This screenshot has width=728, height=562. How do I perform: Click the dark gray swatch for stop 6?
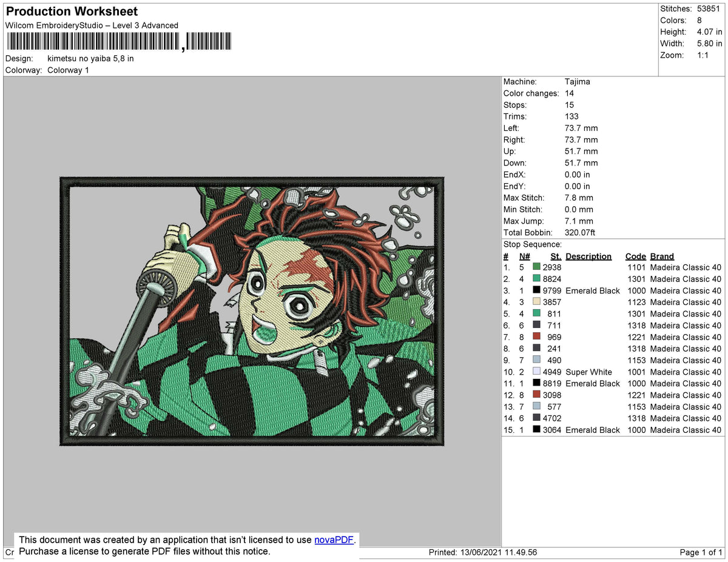538,326
